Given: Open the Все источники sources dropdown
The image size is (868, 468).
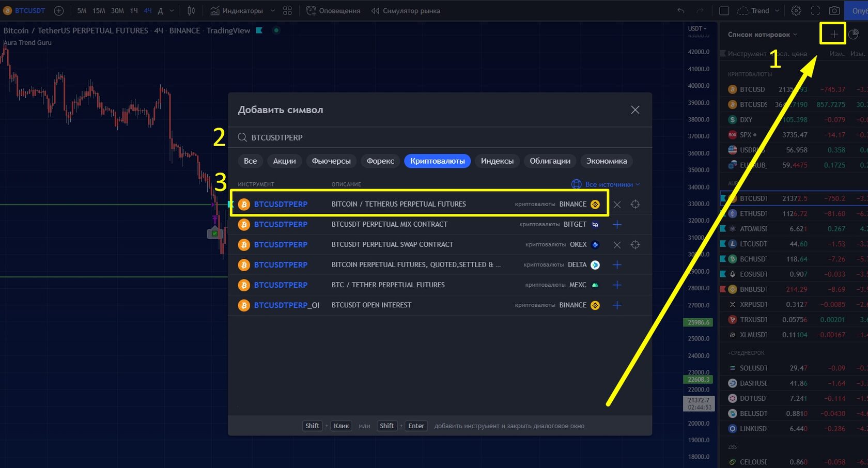Looking at the screenshot, I should pyautogui.click(x=606, y=184).
